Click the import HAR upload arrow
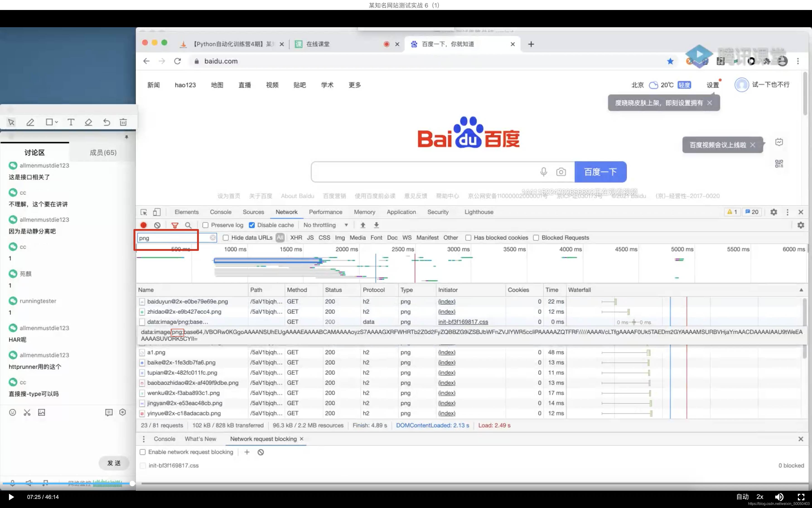812x508 pixels. (363, 225)
